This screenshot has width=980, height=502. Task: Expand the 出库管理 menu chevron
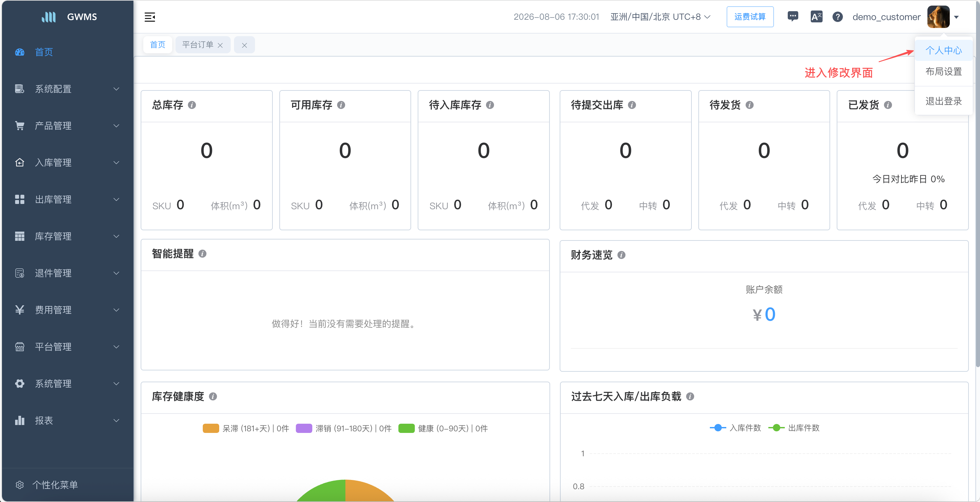point(116,199)
